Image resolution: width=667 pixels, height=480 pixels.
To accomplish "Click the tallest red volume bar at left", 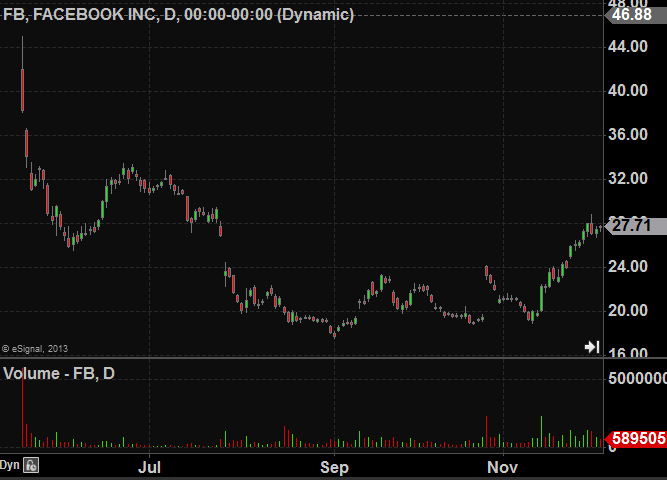I will (x=23, y=409).
